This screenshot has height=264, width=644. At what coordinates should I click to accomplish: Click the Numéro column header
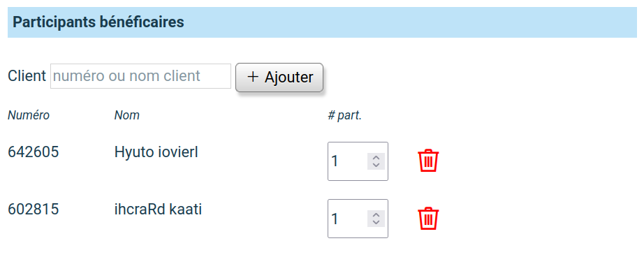29,115
